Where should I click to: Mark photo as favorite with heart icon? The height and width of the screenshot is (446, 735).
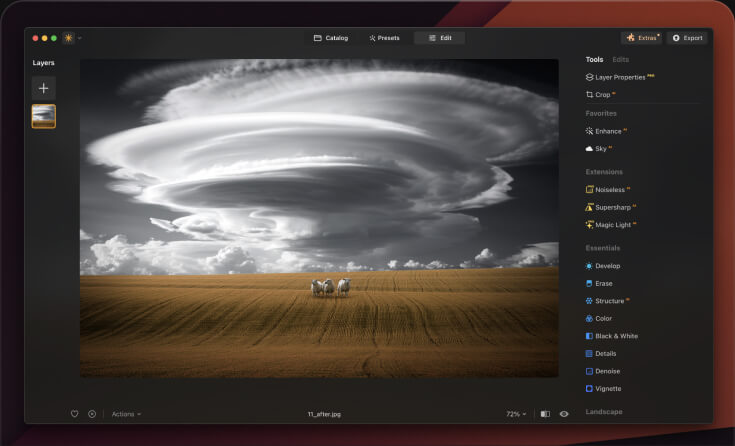pos(75,414)
